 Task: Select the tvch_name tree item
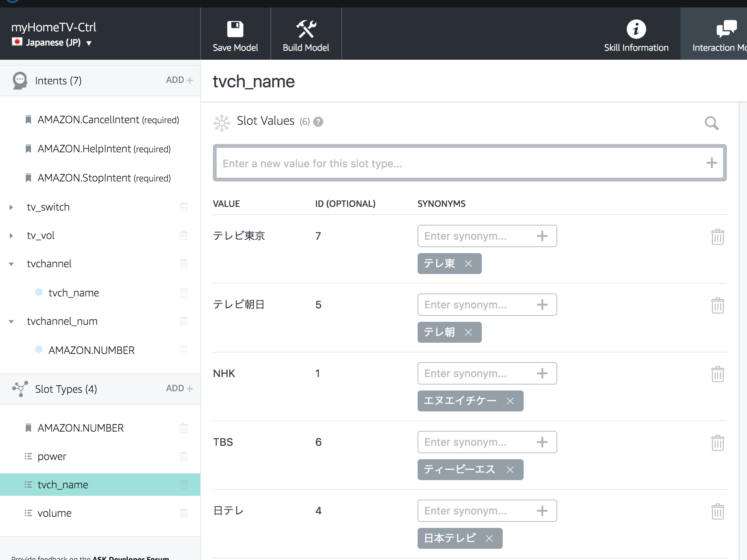point(73,292)
